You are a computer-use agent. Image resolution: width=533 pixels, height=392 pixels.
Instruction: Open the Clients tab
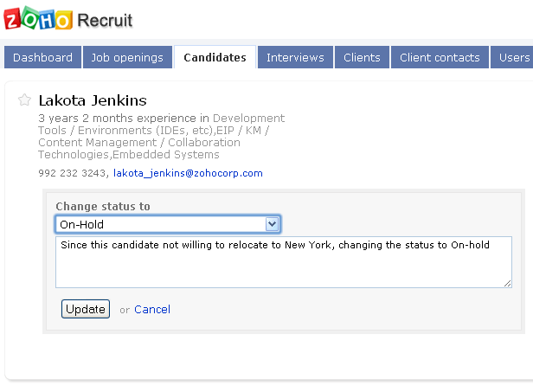362,57
